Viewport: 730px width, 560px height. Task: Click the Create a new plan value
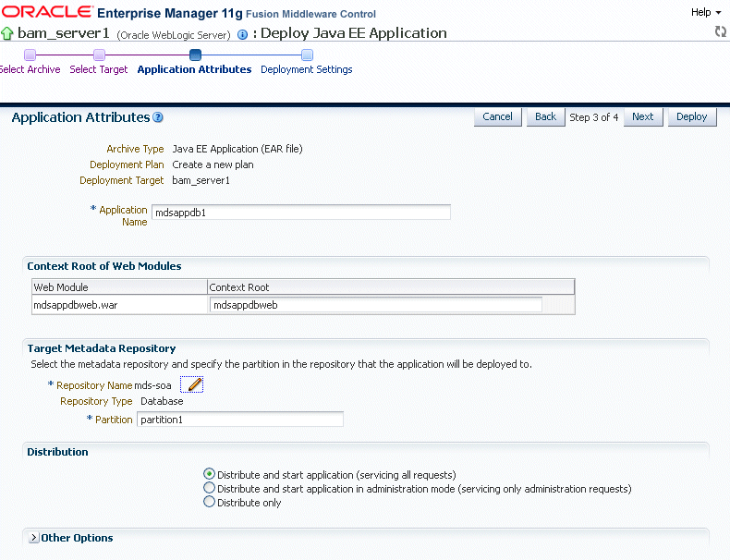tap(213, 164)
